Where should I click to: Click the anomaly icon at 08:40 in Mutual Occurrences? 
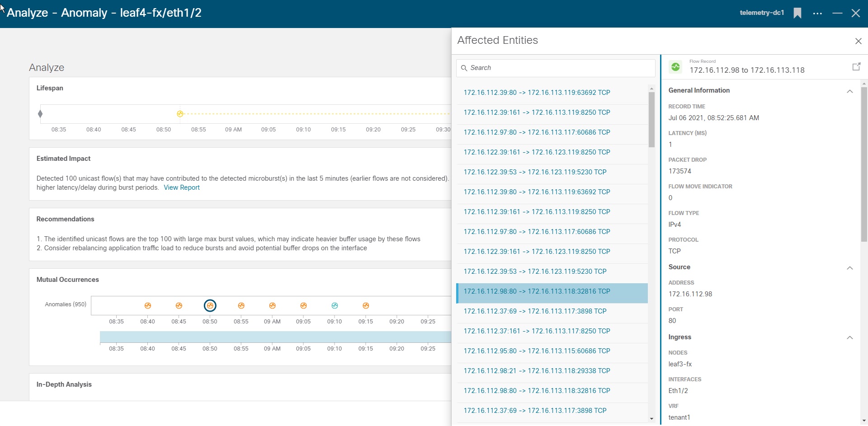148,305
